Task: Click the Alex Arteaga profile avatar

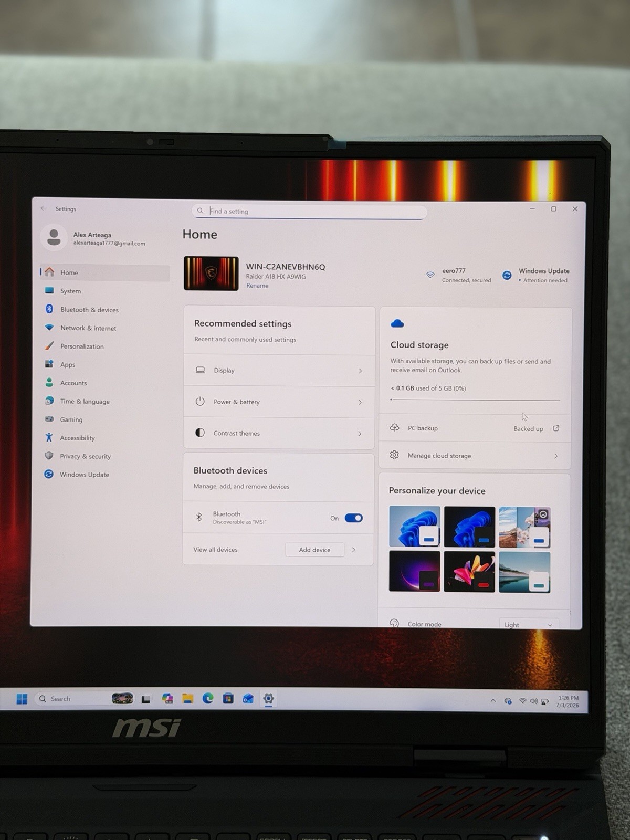Action: point(54,237)
